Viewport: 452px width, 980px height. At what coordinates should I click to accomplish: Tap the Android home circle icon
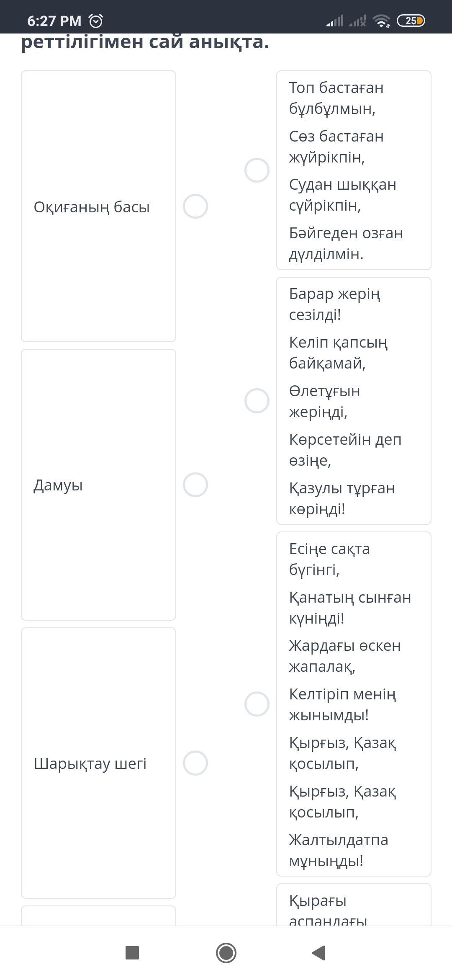pos(226,953)
